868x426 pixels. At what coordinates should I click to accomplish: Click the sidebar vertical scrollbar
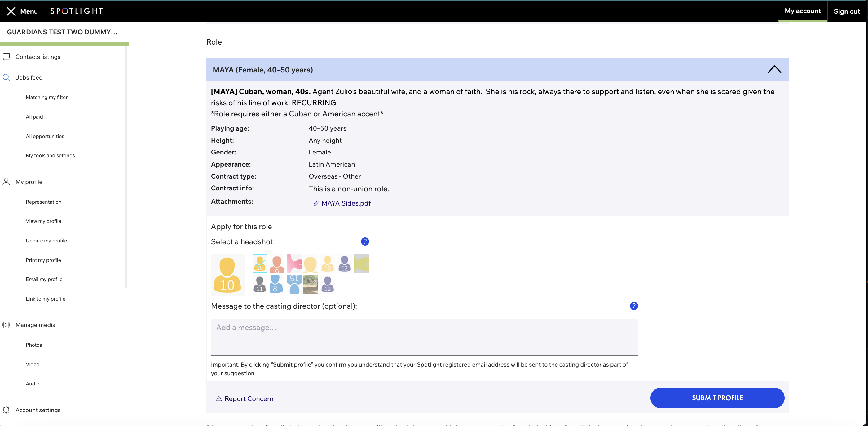click(x=126, y=167)
